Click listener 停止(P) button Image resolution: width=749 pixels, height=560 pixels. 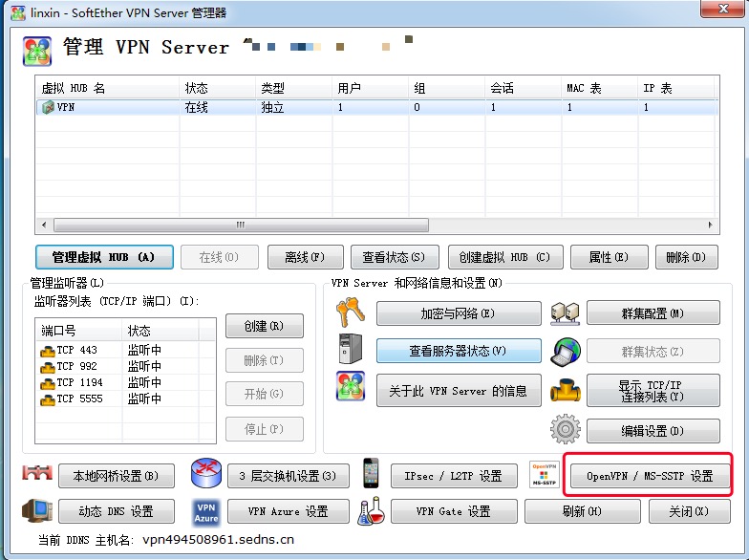(x=264, y=429)
